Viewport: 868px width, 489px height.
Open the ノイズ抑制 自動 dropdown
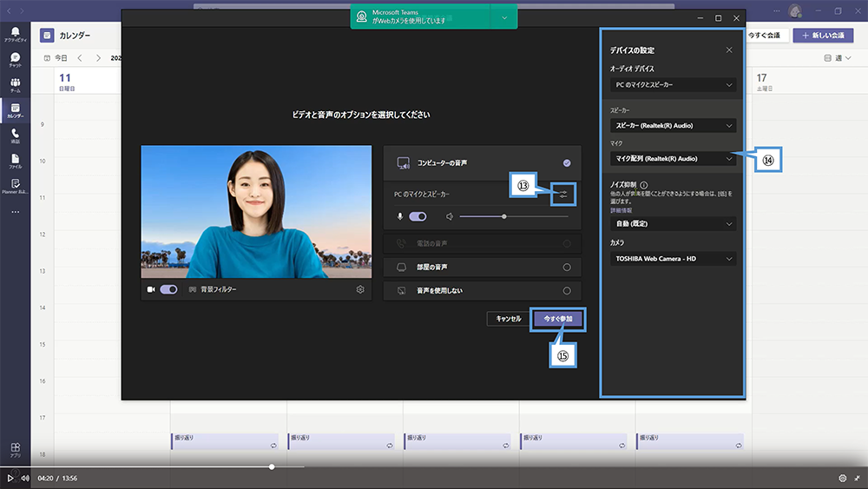pos(673,223)
